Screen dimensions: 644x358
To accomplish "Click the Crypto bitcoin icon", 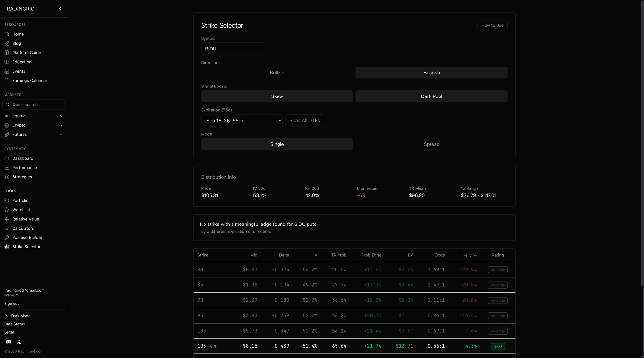I will [7, 125].
